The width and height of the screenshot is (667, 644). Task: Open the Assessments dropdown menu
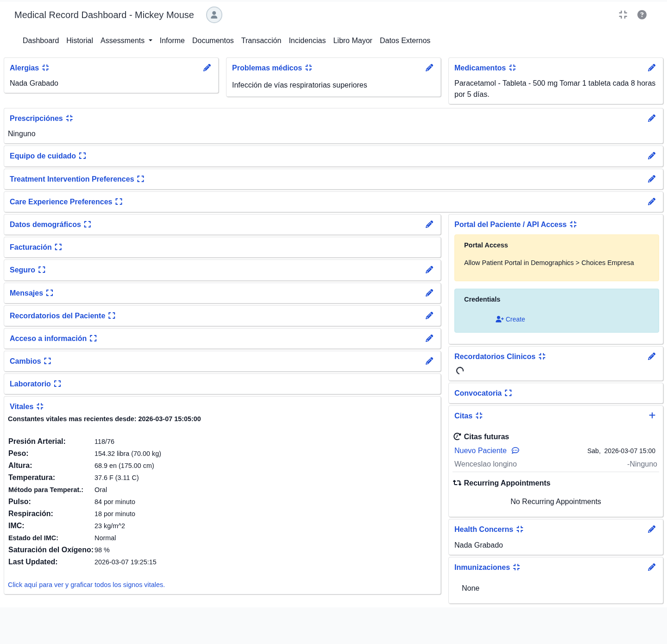click(126, 41)
